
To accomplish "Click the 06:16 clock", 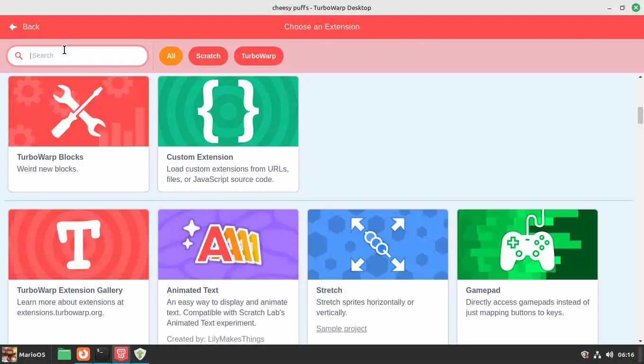I will pyautogui.click(x=626, y=355).
